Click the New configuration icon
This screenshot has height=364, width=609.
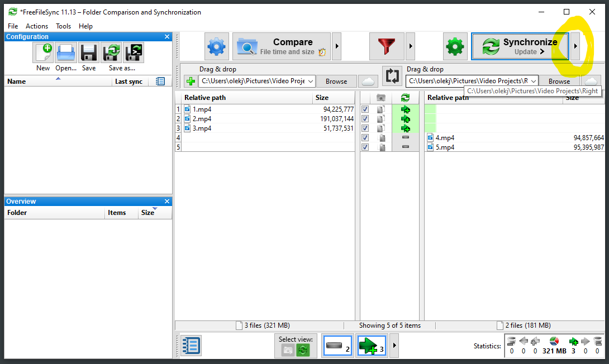44,53
